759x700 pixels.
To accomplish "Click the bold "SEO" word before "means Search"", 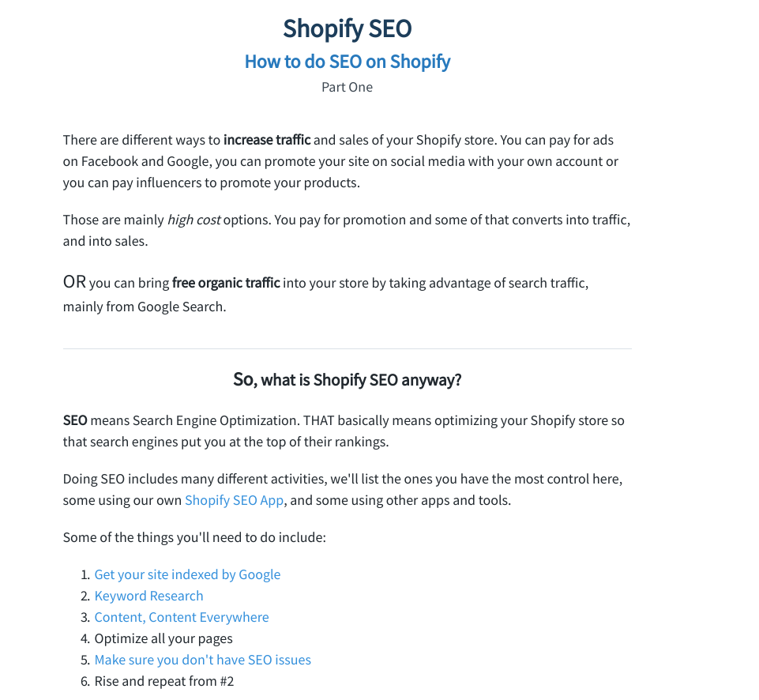I will coord(75,420).
